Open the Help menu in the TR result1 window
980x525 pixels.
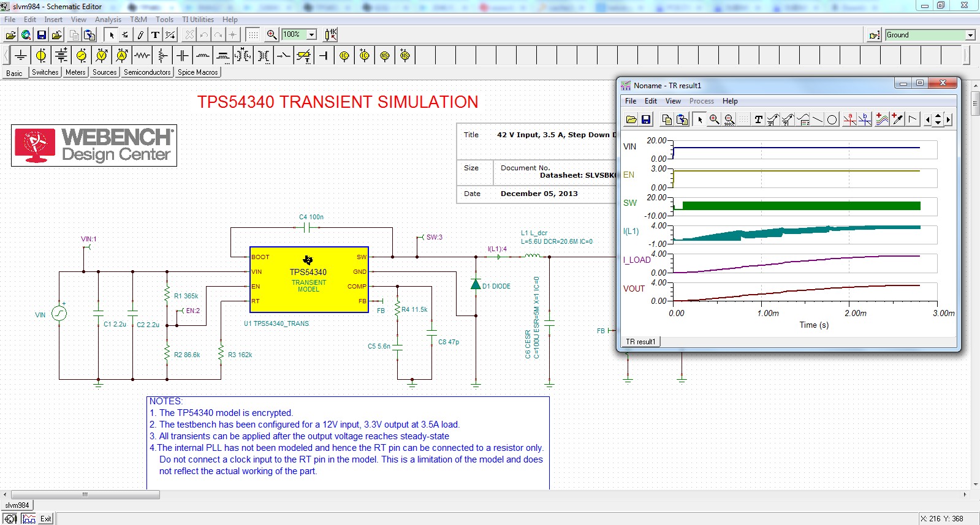coord(730,101)
